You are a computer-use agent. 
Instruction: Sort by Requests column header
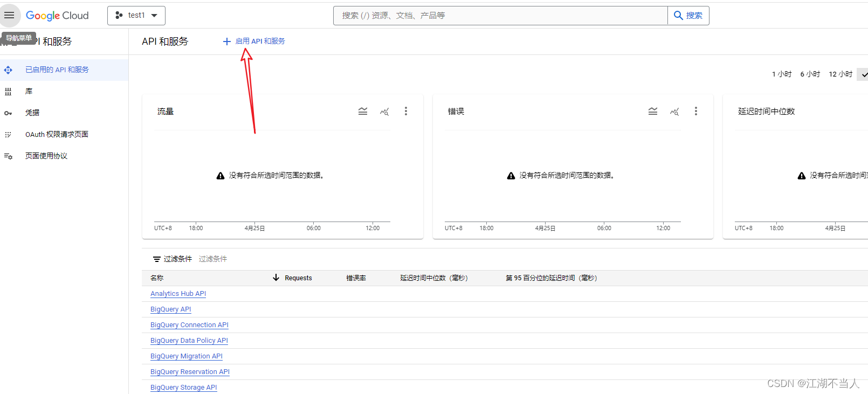coord(298,278)
